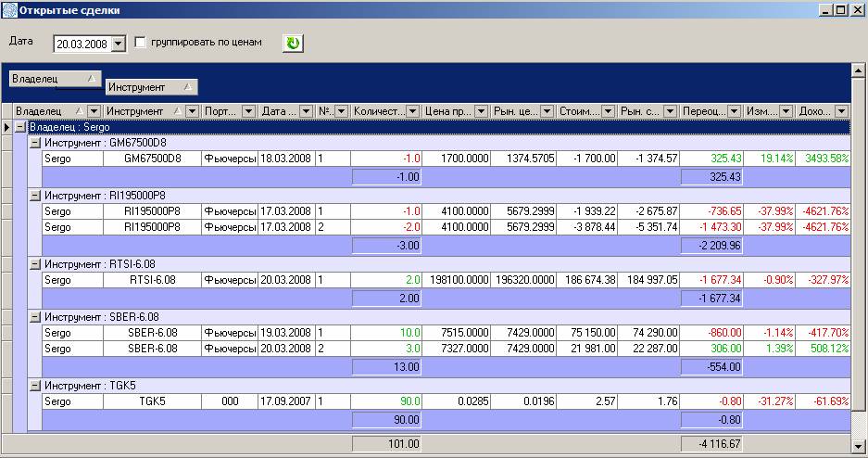Click the 'Владелец' grouping chip in group panel
Viewport: 868px width, 458px height.
56,79
